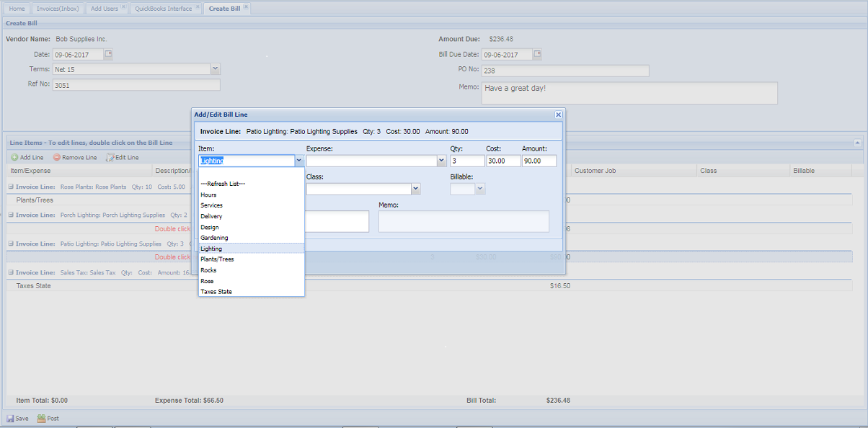Go to the Home tab
868x428 pixels.
tap(17, 9)
